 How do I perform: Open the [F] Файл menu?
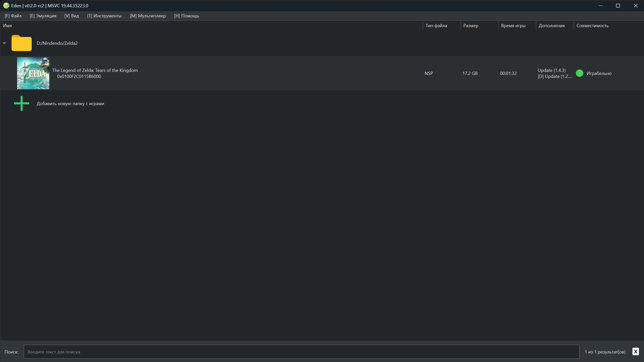tap(13, 16)
